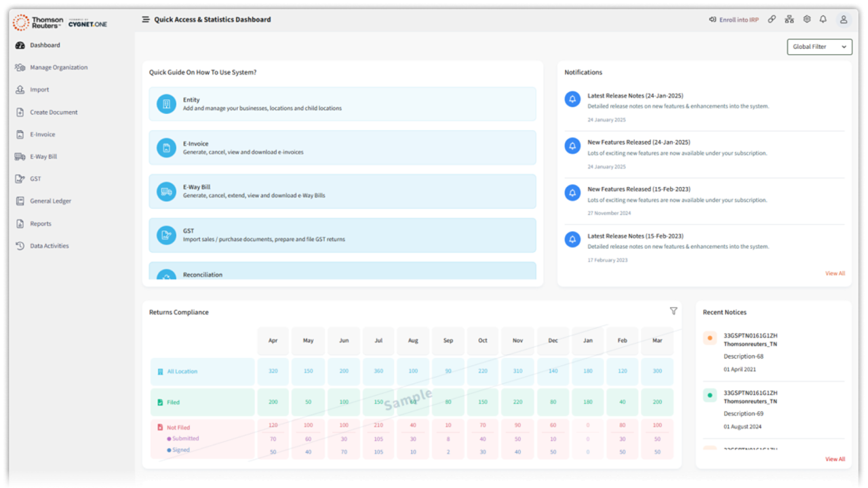Expand Manage Organization in sidebar
Viewport: 868px width, 488px height.
[x=58, y=68]
